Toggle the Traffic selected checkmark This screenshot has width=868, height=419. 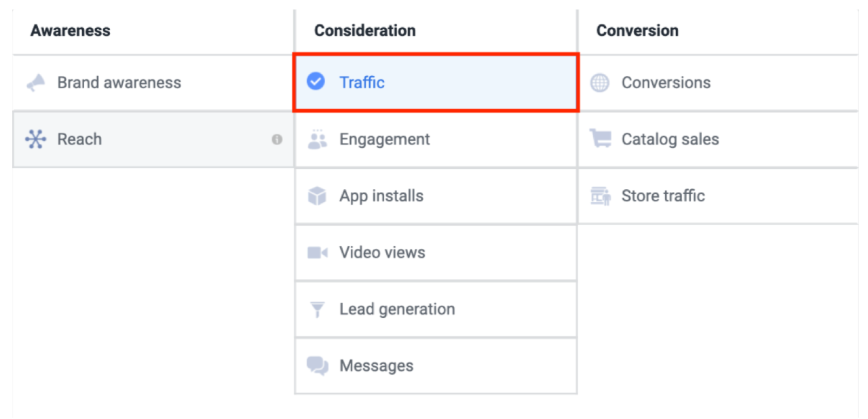(x=316, y=82)
